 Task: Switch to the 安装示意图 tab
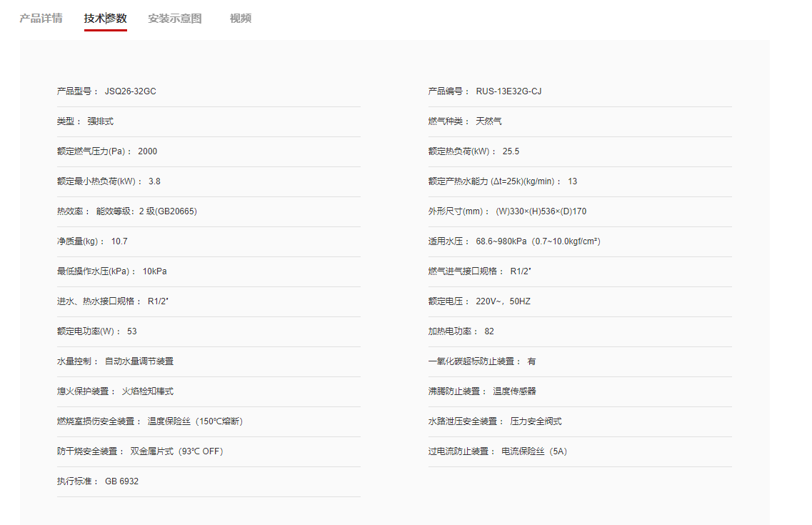pyautogui.click(x=174, y=19)
